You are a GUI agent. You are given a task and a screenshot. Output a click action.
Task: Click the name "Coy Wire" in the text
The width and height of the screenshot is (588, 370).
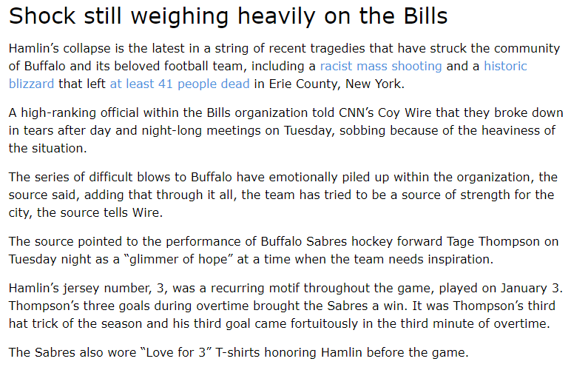pos(405,112)
